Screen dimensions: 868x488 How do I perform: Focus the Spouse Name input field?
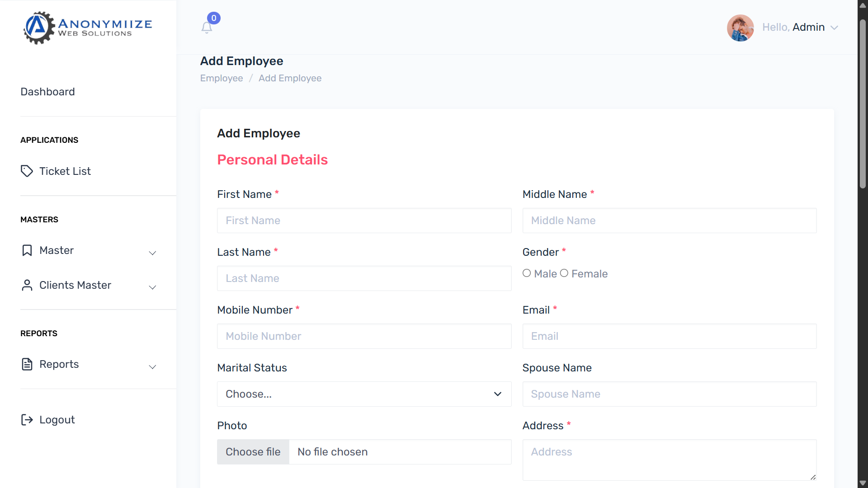[x=670, y=394]
